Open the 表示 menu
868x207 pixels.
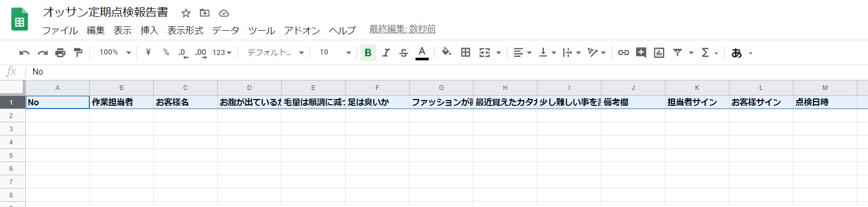(123, 30)
